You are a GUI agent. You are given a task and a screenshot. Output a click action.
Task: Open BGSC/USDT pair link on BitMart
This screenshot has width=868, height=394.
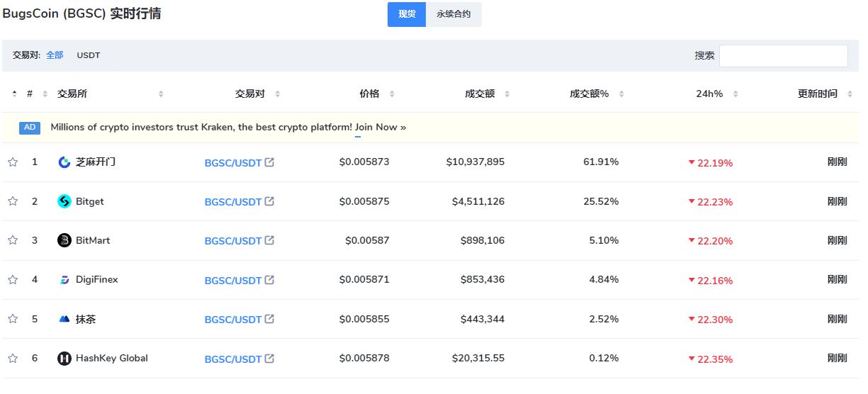233,241
